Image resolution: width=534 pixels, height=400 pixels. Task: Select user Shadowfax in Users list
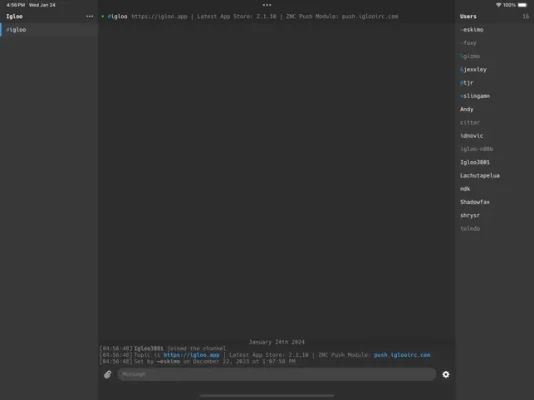point(475,202)
